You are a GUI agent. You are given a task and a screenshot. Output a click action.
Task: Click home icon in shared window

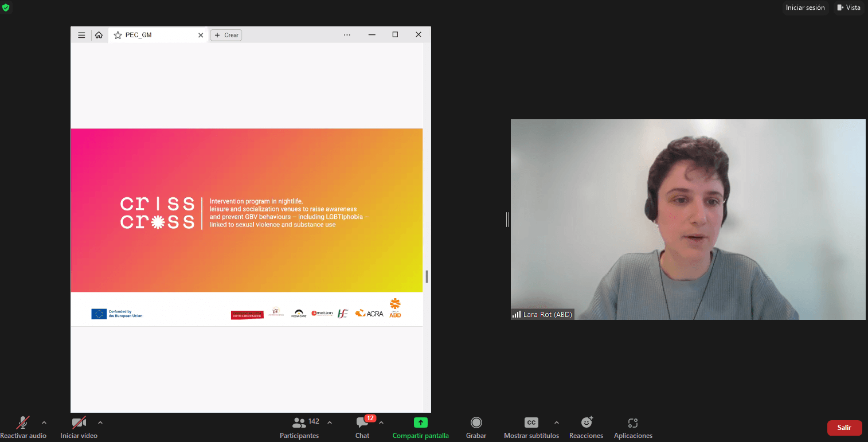pyautogui.click(x=99, y=35)
